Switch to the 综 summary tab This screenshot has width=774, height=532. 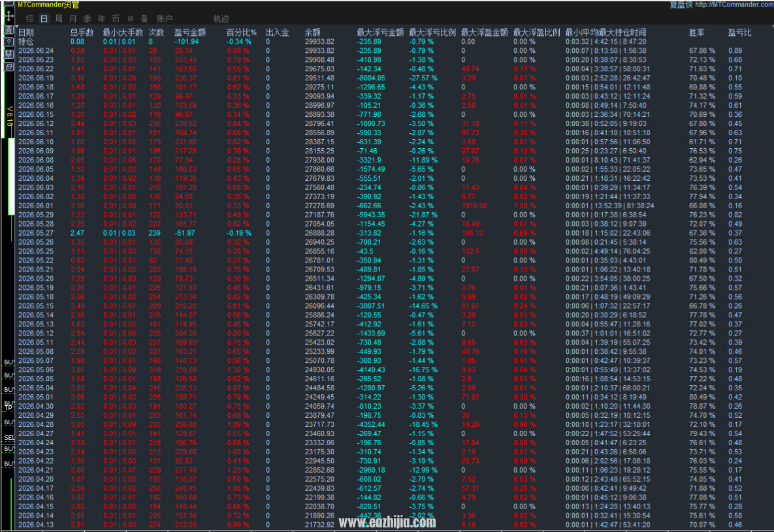(x=30, y=19)
